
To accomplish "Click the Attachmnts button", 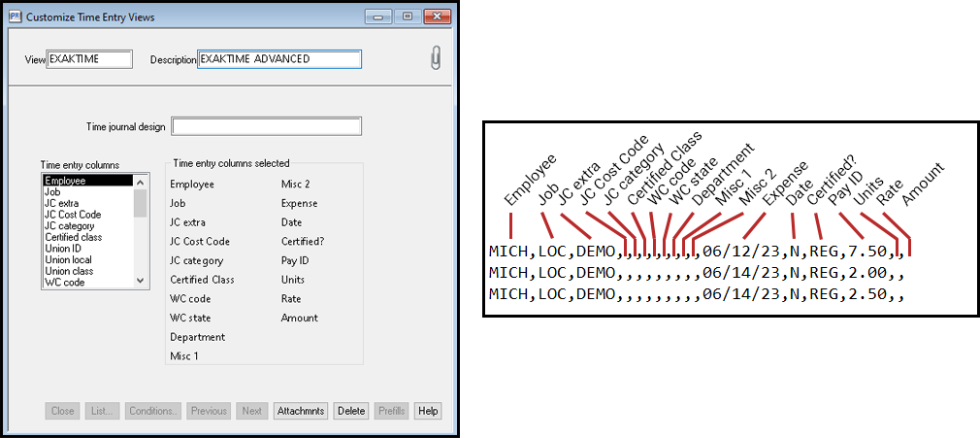I will click(301, 411).
